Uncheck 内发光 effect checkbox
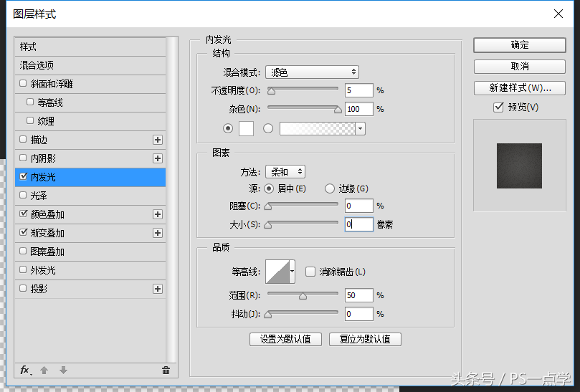 [24, 176]
